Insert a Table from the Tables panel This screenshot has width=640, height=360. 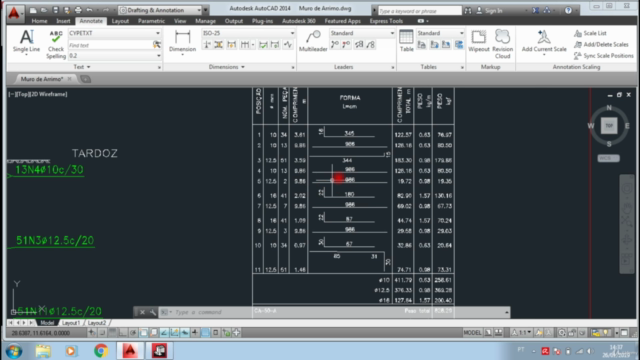(406, 40)
